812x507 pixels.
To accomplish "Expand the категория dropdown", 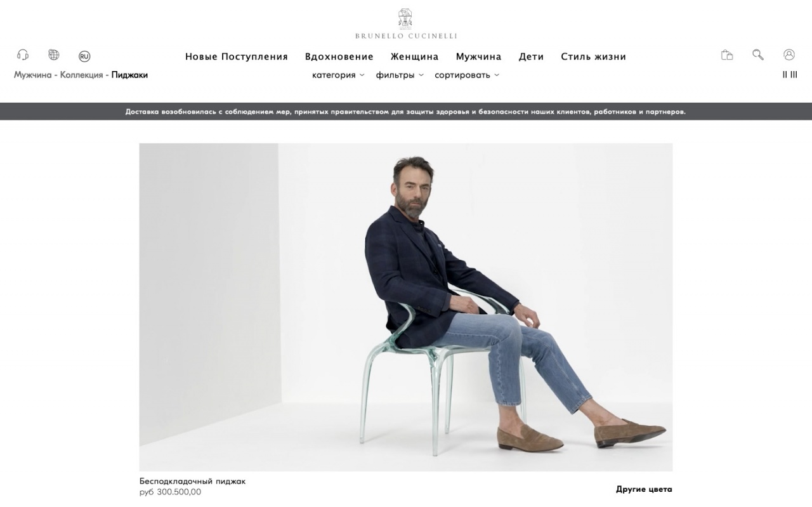I will (338, 75).
